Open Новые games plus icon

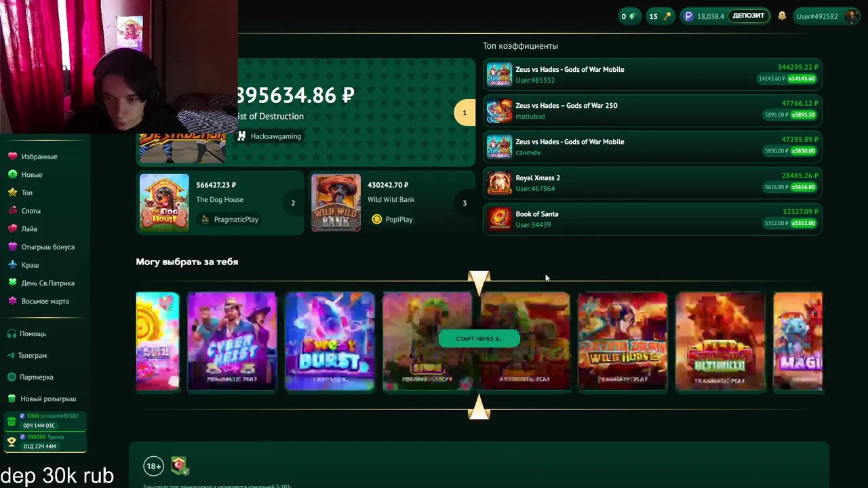[12, 174]
